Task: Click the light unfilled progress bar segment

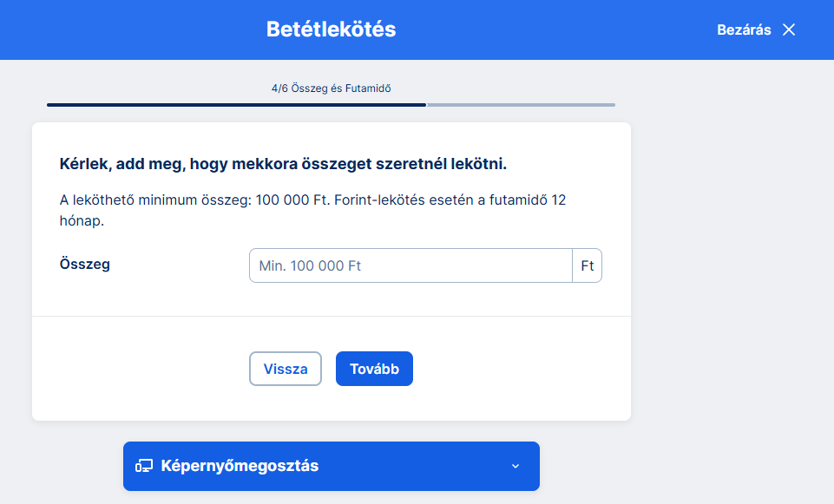Action: coord(521,105)
